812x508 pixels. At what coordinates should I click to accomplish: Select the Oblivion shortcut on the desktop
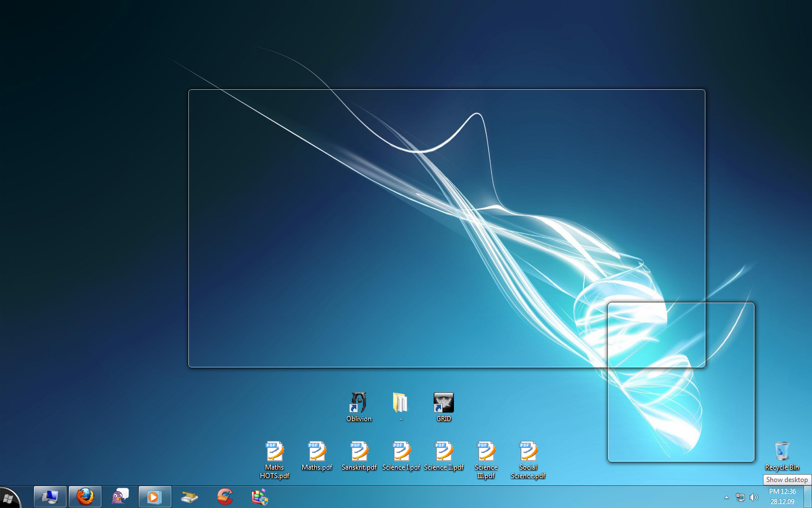359,407
